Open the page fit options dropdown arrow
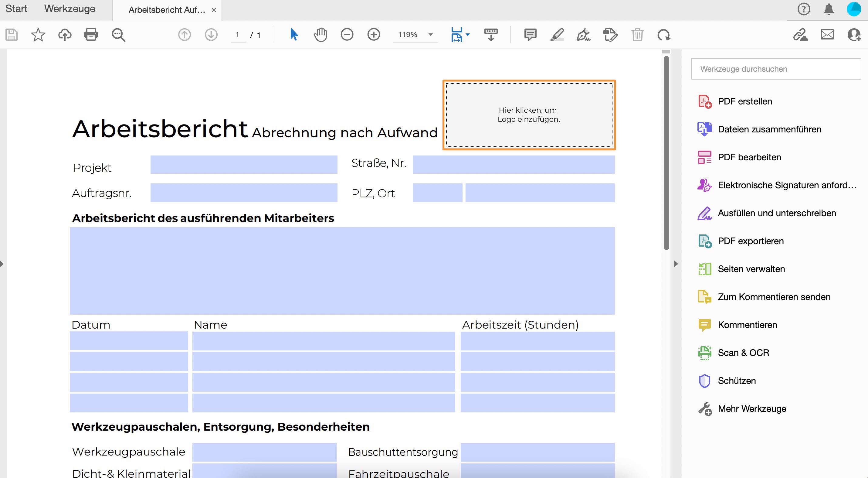 coord(467,34)
